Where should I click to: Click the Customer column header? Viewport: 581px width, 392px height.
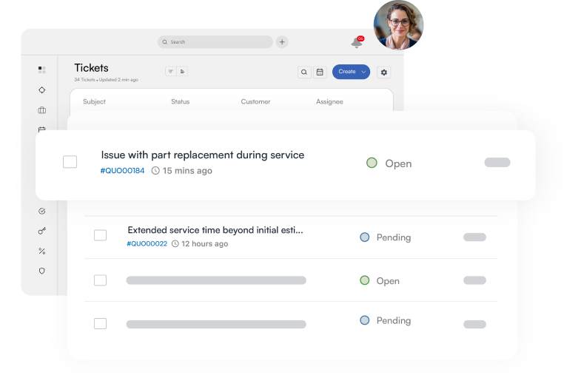255,101
